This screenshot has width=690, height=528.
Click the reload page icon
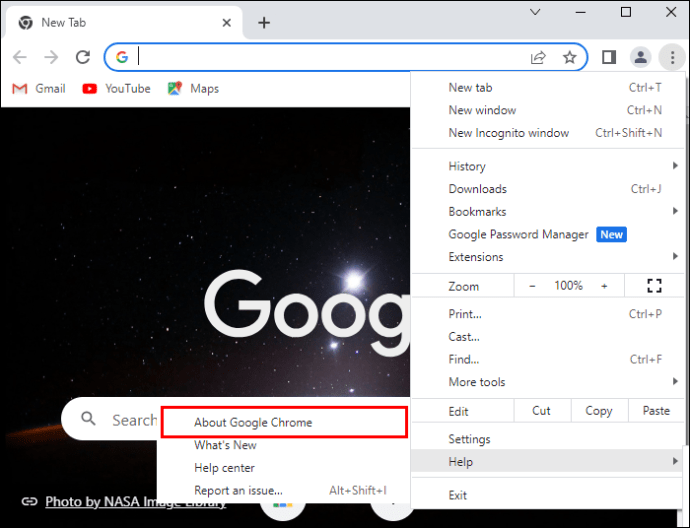coord(83,57)
